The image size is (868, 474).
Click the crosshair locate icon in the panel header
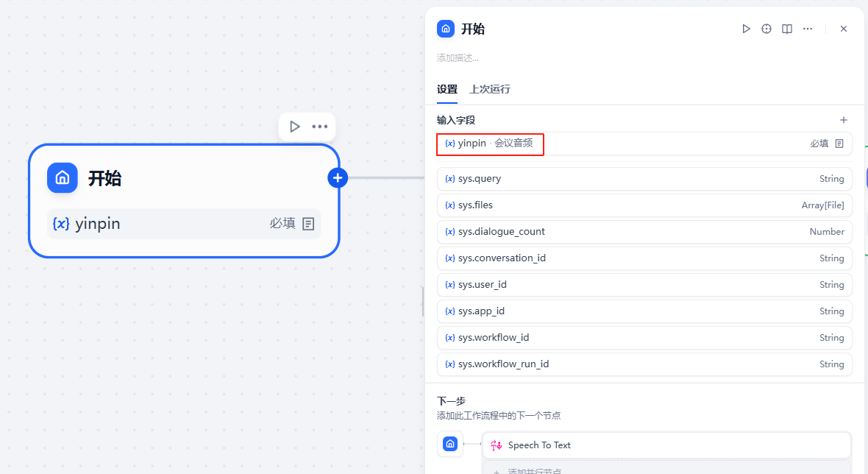pos(766,29)
